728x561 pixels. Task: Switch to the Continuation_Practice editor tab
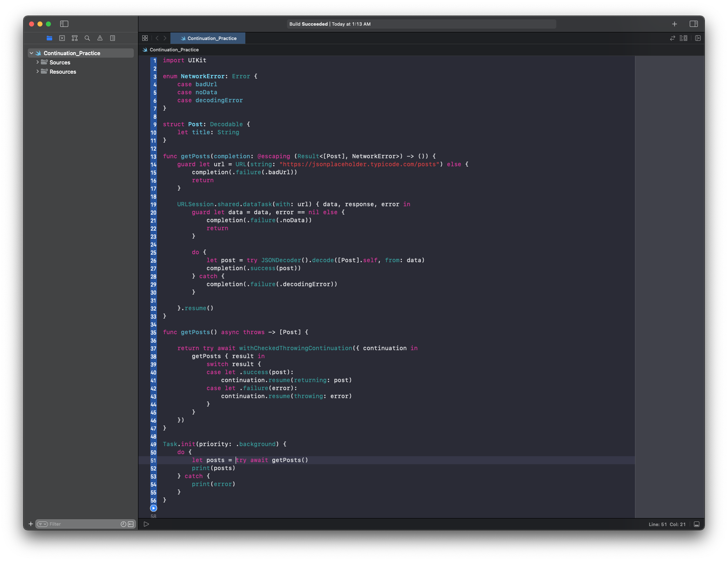tap(208, 38)
